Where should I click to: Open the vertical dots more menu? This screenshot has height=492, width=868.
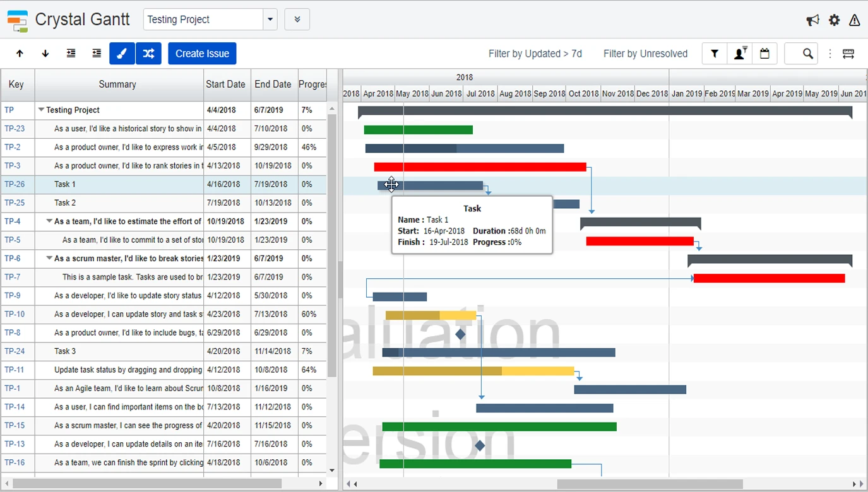pyautogui.click(x=830, y=54)
